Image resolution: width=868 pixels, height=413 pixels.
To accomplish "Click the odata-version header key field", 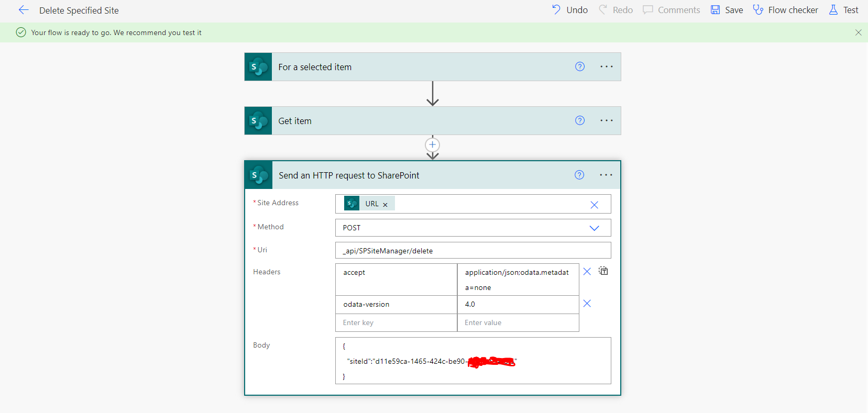I will pyautogui.click(x=396, y=305).
